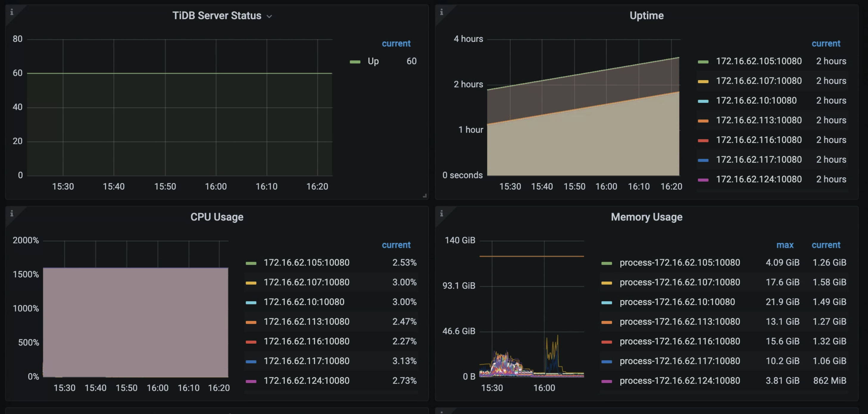Image resolution: width=868 pixels, height=414 pixels.
Task: Click the 3.13% CPU usage value
Action: tap(404, 361)
